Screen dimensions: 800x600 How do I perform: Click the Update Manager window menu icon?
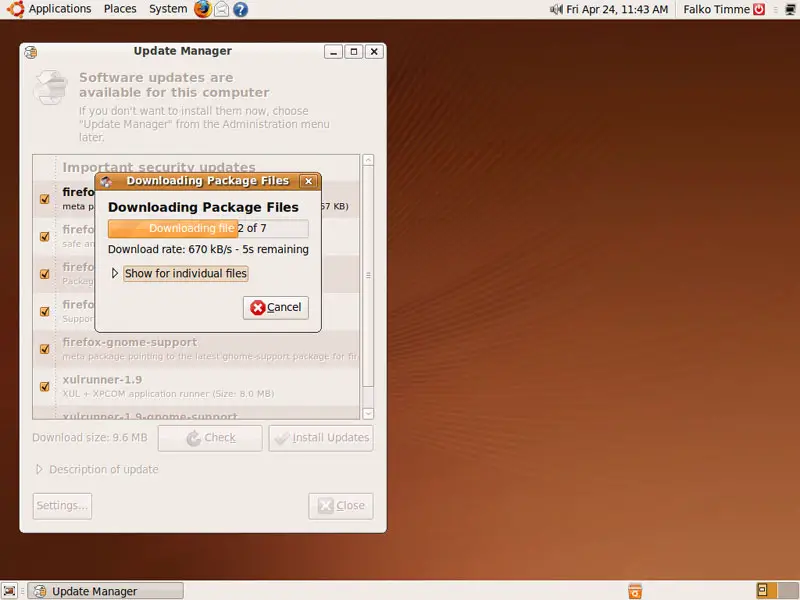[x=31, y=52]
